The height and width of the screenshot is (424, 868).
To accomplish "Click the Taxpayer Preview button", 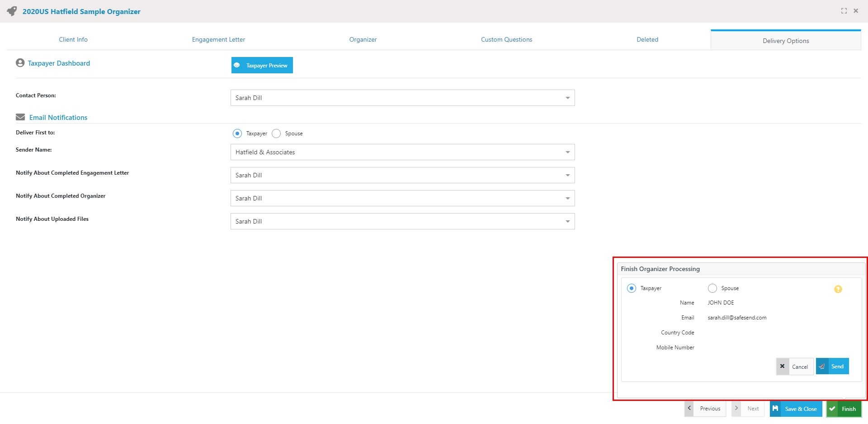I will point(262,65).
